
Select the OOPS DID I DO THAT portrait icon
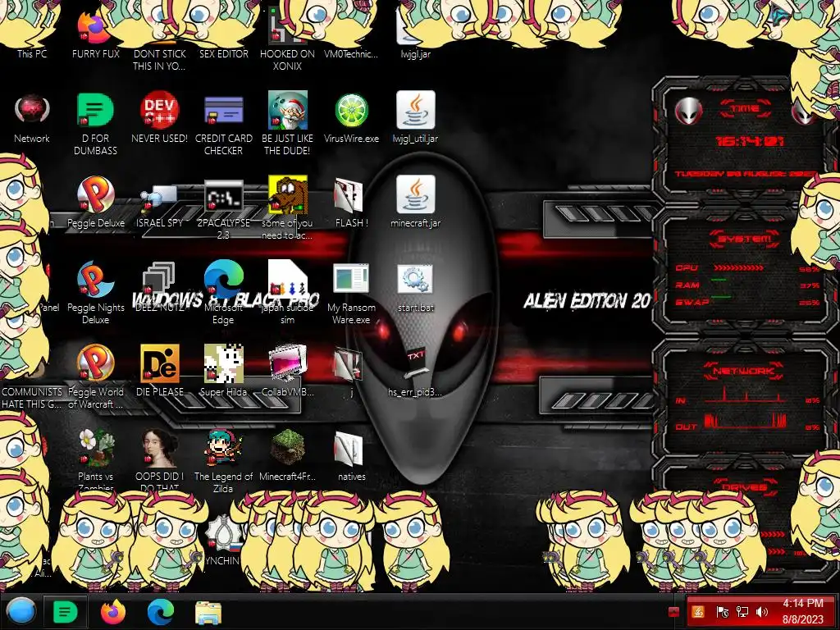tap(159, 459)
